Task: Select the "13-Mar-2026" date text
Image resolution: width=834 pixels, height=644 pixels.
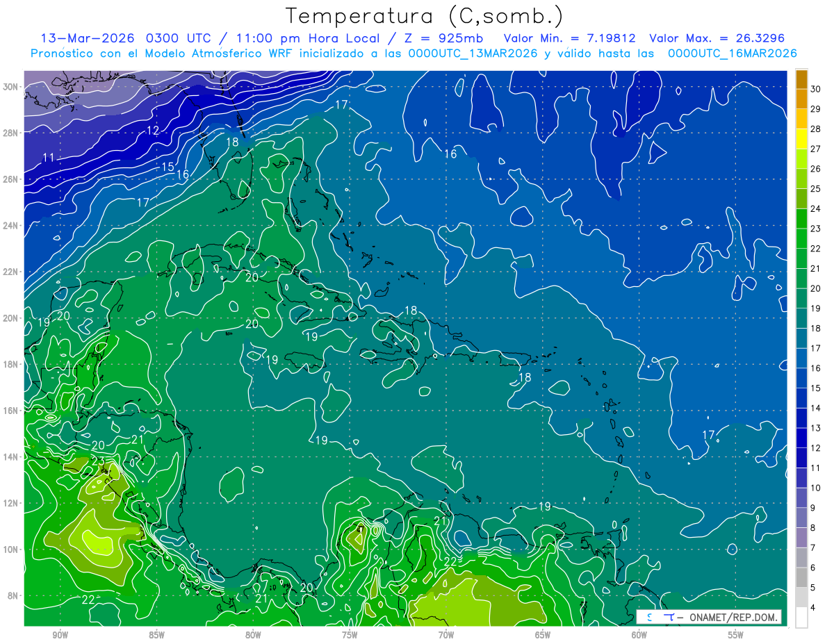Action: point(88,38)
